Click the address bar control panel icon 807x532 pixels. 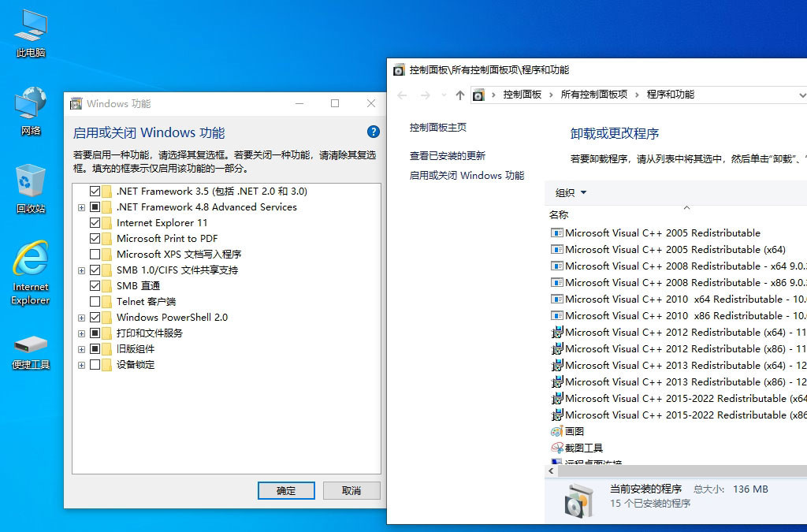click(x=478, y=95)
